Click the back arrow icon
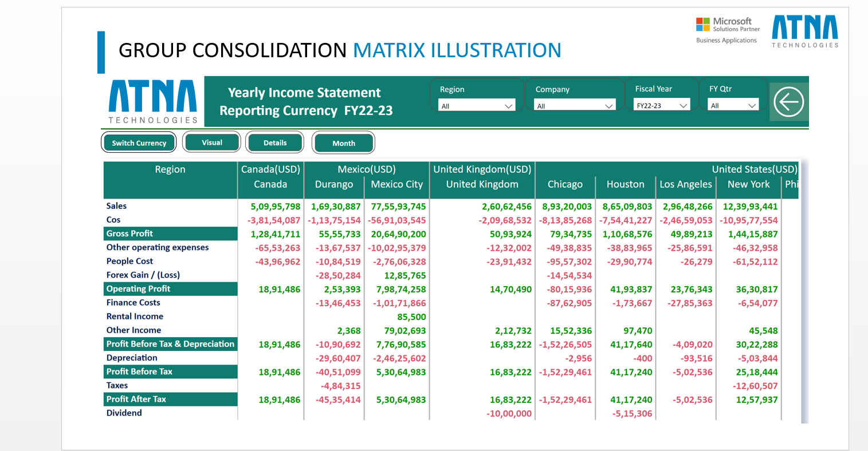The height and width of the screenshot is (451, 868). (789, 102)
